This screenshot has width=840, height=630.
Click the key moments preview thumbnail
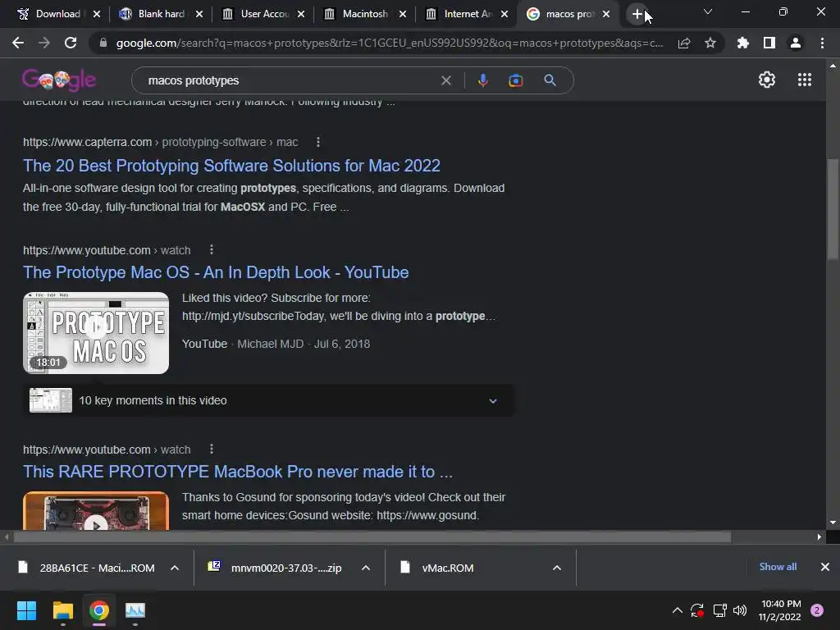(x=50, y=400)
